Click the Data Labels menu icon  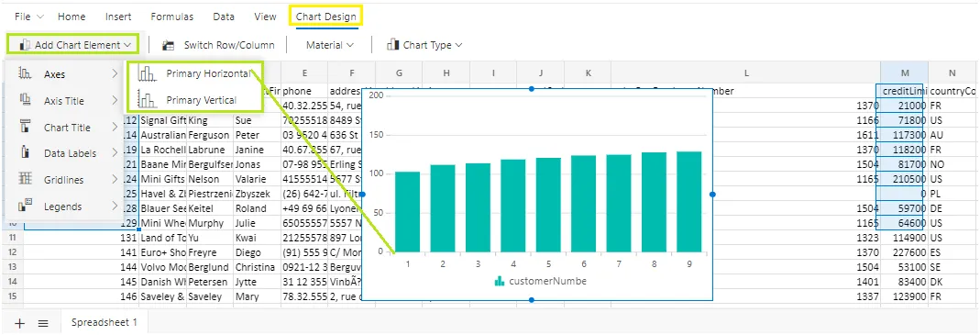pos(26,152)
